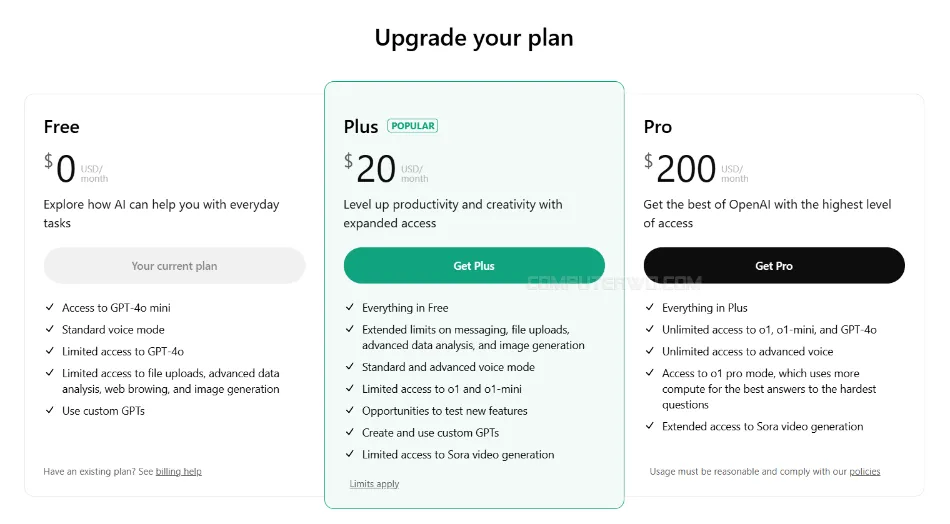Open the Limits apply link

[x=374, y=483]
